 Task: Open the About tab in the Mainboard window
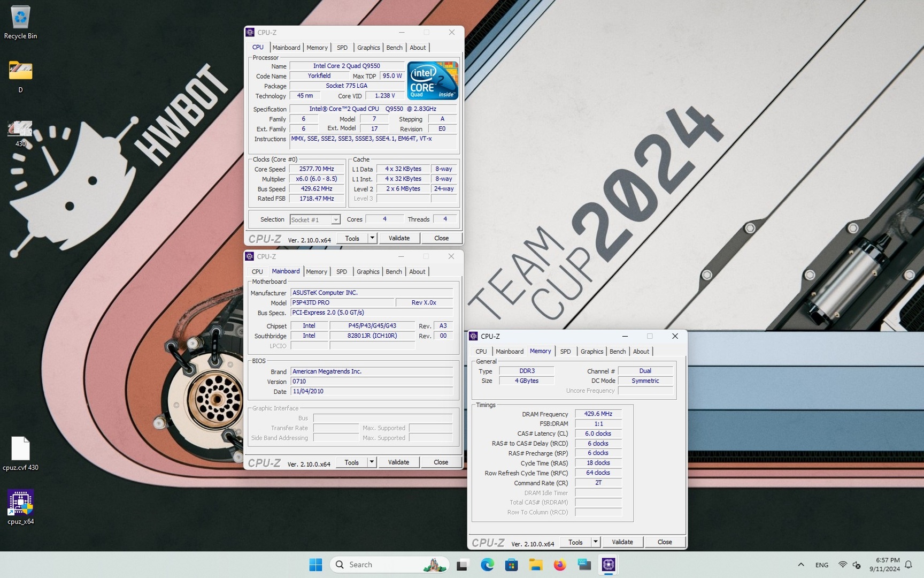[418, 272]
